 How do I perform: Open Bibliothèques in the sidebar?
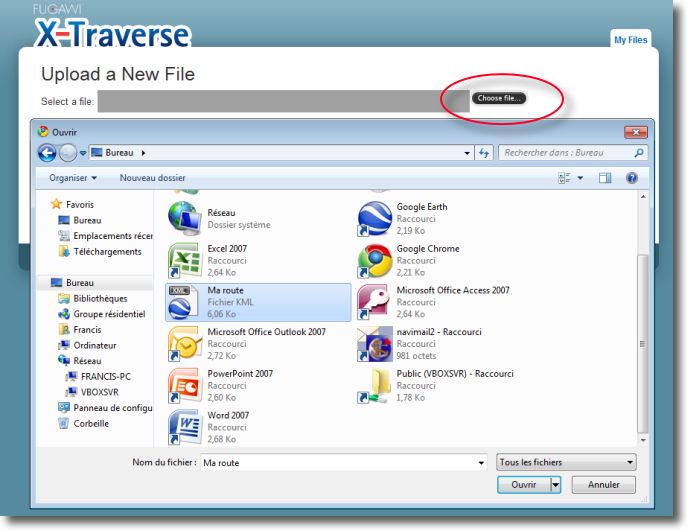click(93, 298)
